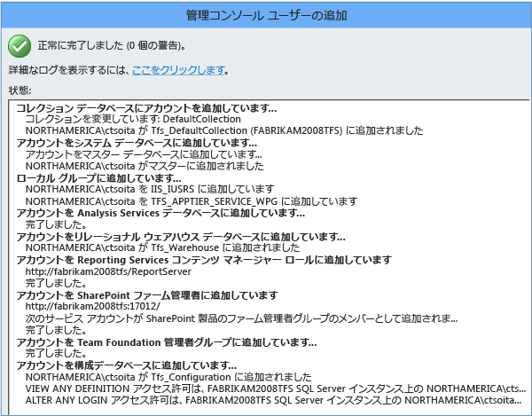The width and height of the screenshot is (532, 416).
Task: Select line adding ctsoita to TFS_APPTIER_SERVICE_WPG
Action: pos(192,201)
